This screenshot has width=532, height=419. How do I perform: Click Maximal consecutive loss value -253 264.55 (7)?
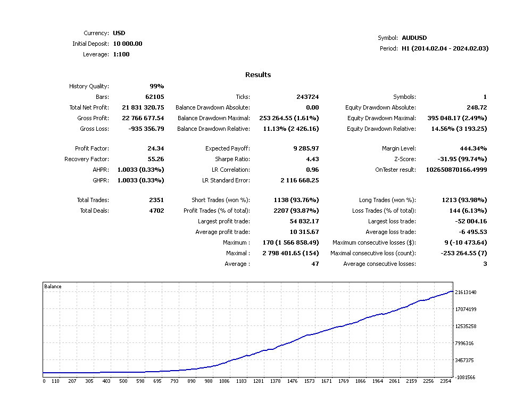[464, 253]
